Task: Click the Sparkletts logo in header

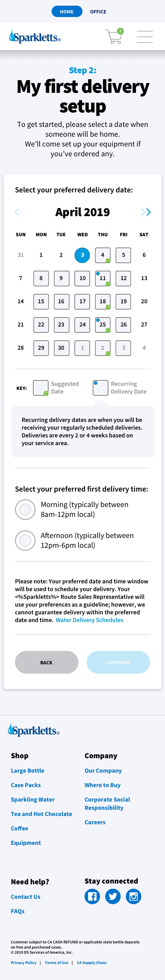Action: click(x=35, y=37)
